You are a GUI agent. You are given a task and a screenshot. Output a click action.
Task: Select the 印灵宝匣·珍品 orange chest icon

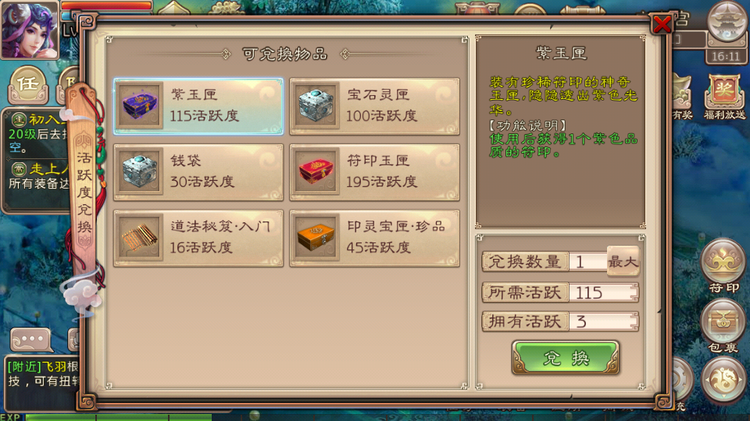coord(315,238)
